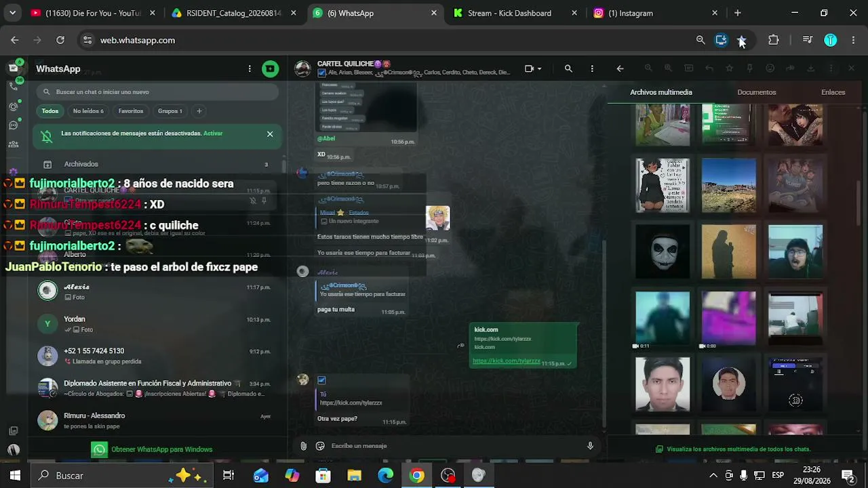Switch to the RSIDENT_Catalog browser tab
Image resolution: width=868 pixels, height=488 pixels.
coord(233,13)
